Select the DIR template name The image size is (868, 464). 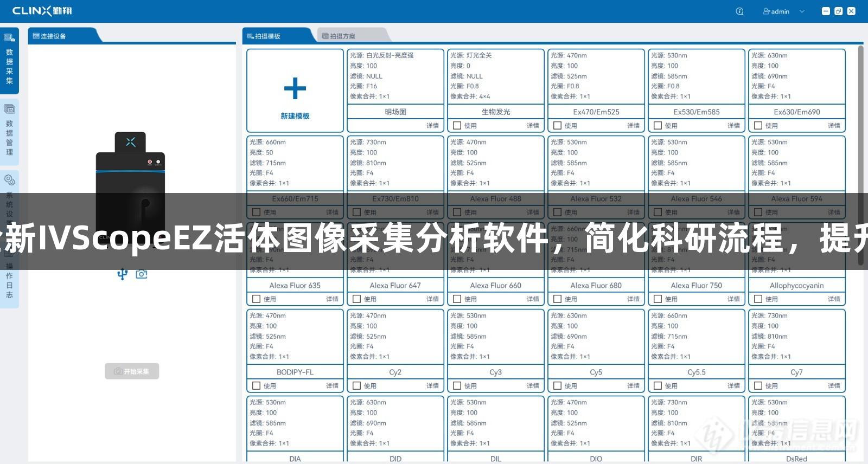(x=697, y=459)
